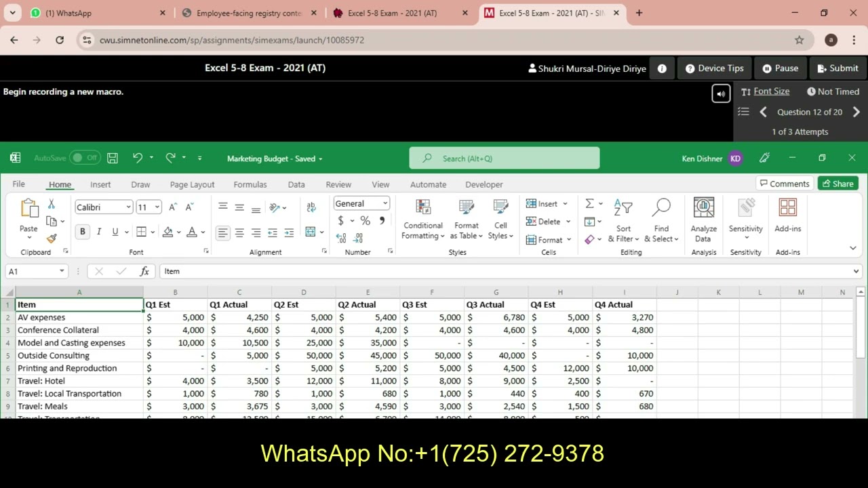The height and width of the screenshot is (488, 868).
Task: Select the Conference Collateral cell
Action: (79, 330)
